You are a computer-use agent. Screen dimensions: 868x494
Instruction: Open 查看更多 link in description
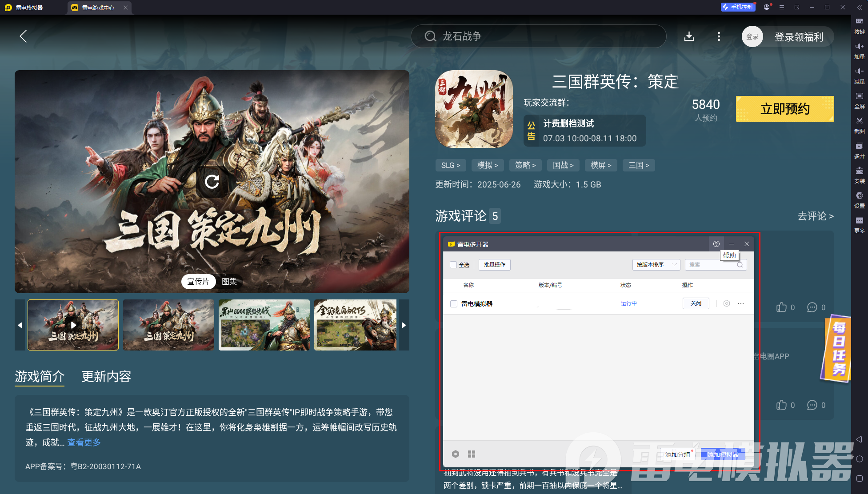tap(84, 442)
